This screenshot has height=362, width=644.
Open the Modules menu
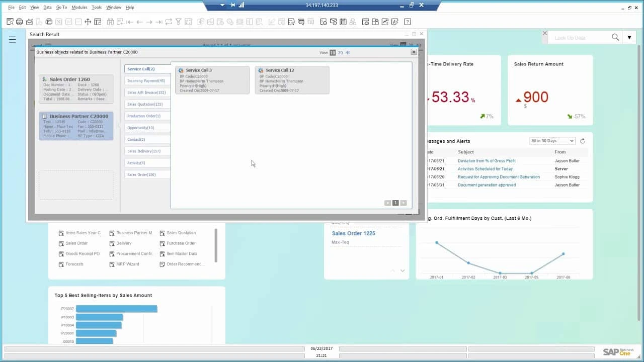tap(79, 8)
